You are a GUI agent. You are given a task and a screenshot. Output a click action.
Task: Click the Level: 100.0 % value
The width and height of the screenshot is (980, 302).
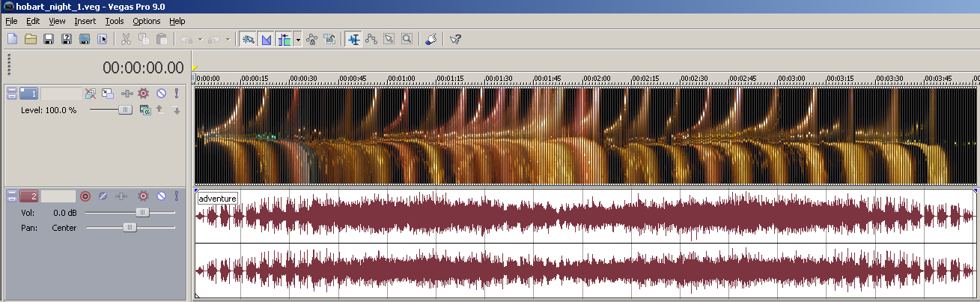pos(49,110)
